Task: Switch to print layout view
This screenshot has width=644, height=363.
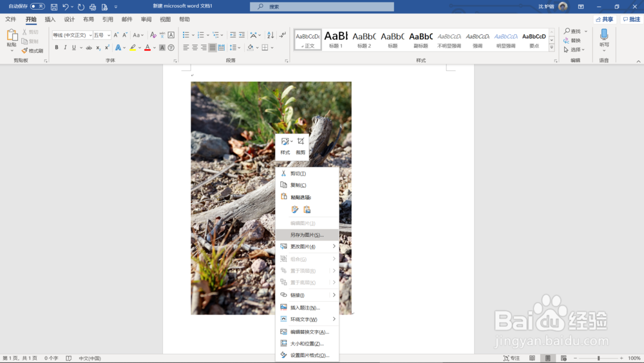Action: [x=547, y=358]
